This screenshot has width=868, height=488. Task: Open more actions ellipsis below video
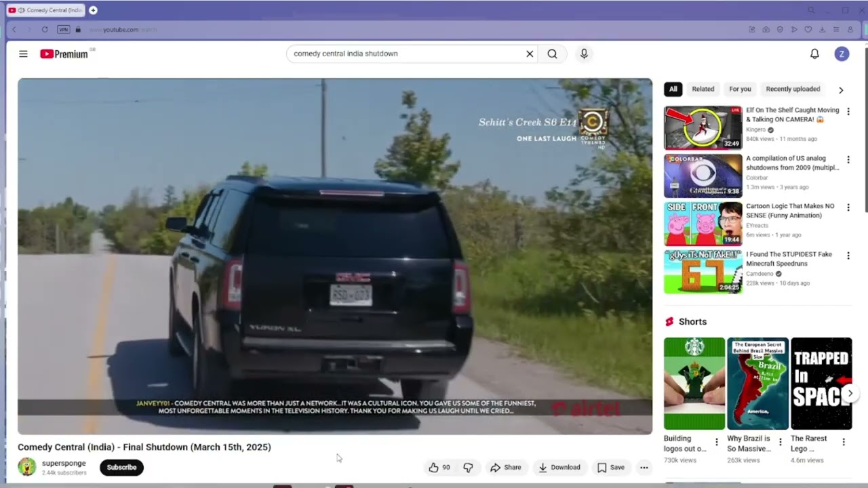point(644,467)
